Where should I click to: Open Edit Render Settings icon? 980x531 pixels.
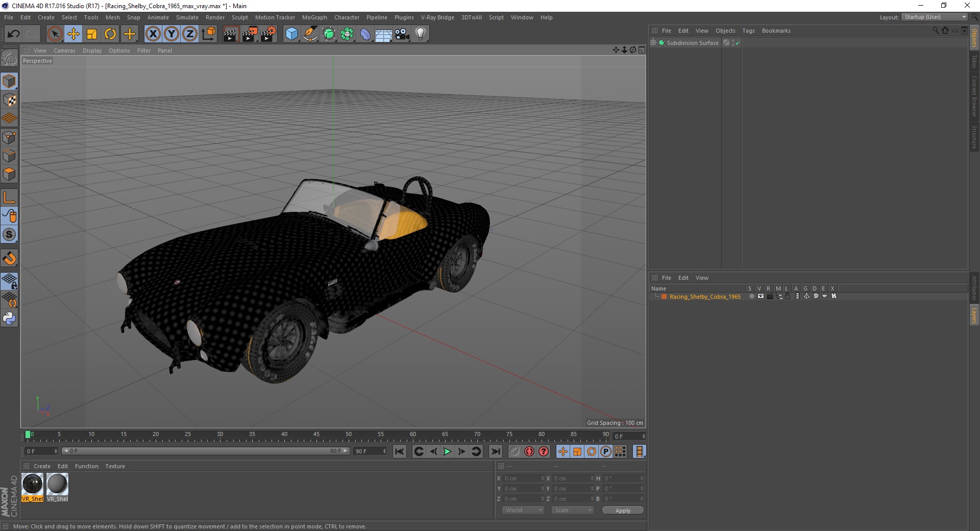(268, 34)
